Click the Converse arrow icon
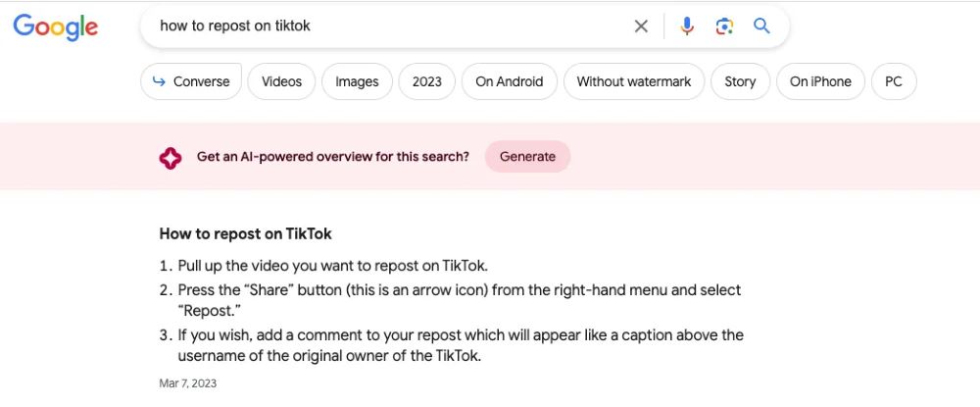The image size is (980, 407). 158,81
